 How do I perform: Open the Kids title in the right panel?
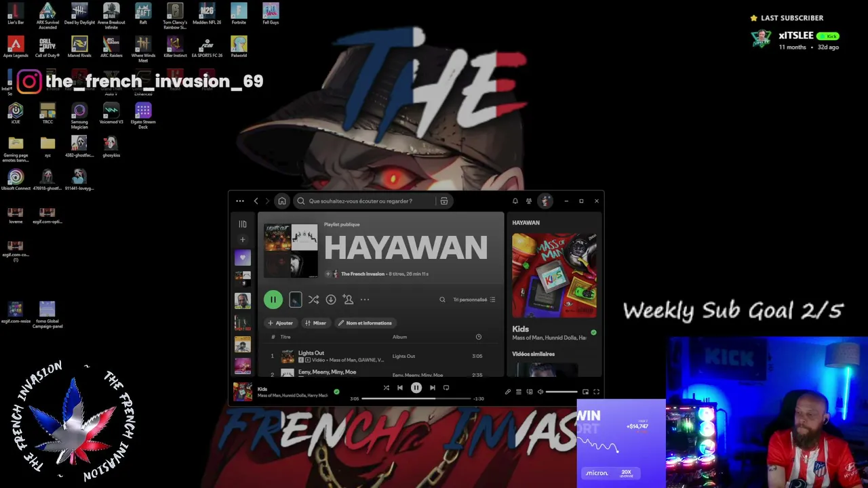click(x=520, y=329)
